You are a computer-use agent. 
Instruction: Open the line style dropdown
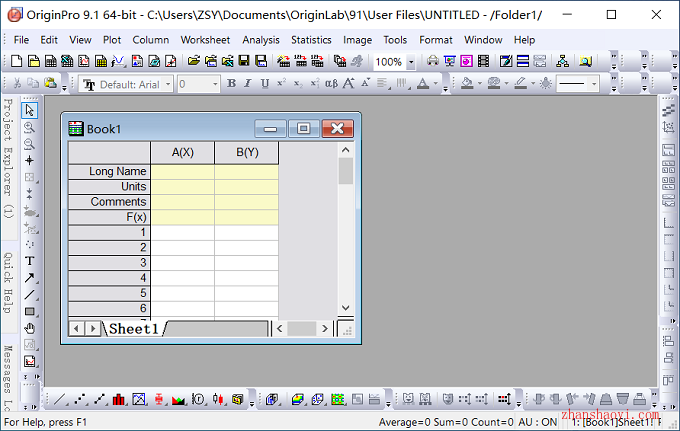pyautogui.click(x=594, y=84)
